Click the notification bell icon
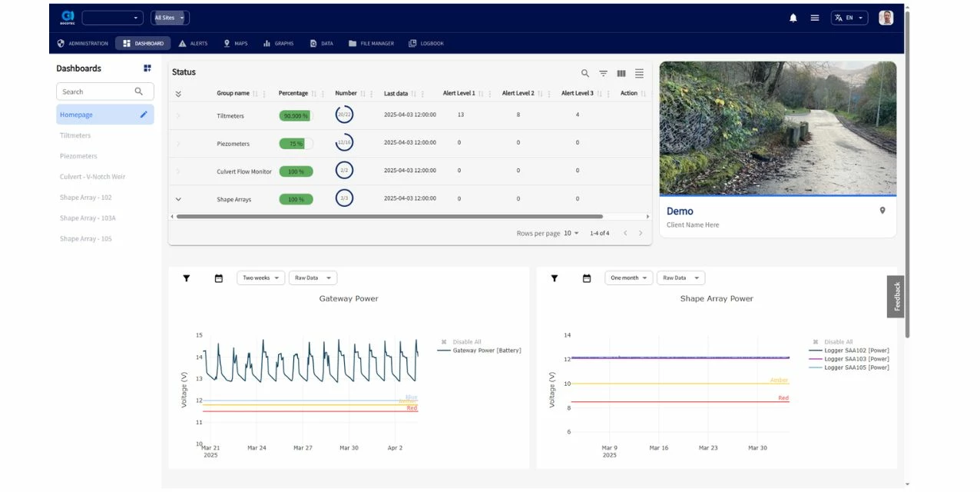 pyautogui.click(x=793, y=18)
